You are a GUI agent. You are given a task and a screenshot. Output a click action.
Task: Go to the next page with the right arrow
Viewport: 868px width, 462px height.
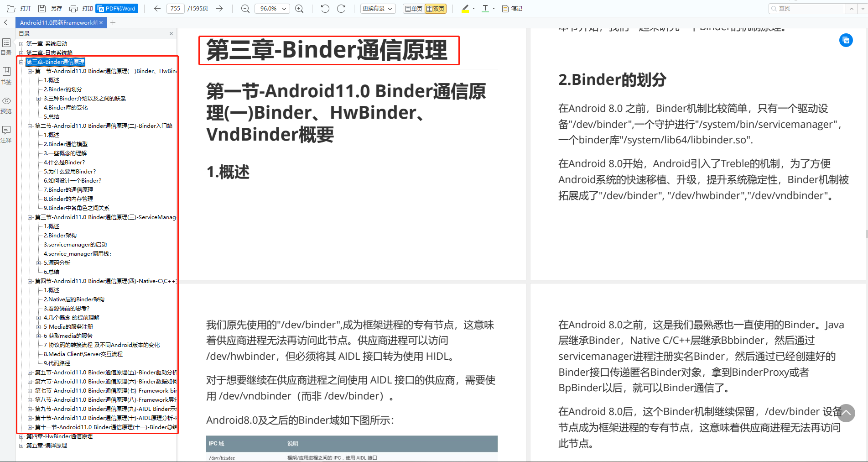tap(219, 8)
